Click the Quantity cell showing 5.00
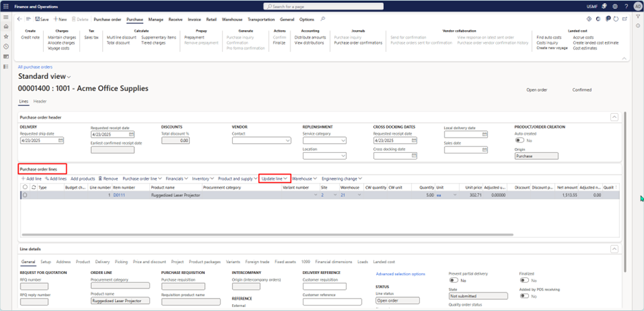 pos(423,195)
